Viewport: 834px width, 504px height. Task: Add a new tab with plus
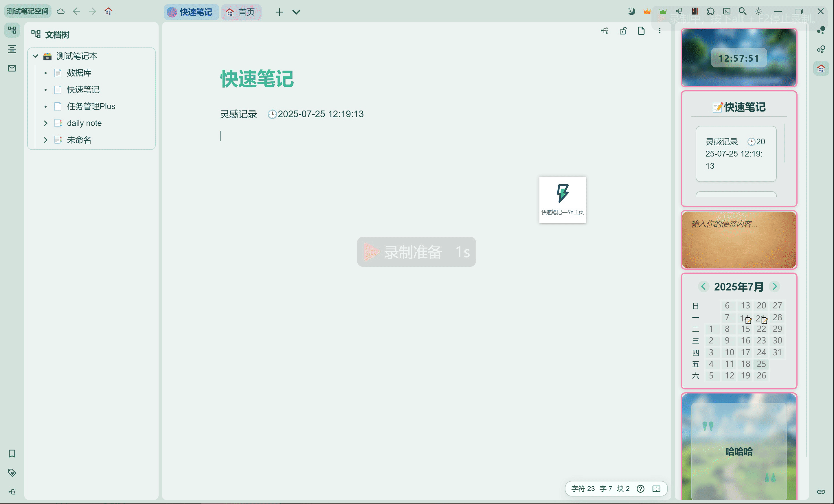point(279,12)
